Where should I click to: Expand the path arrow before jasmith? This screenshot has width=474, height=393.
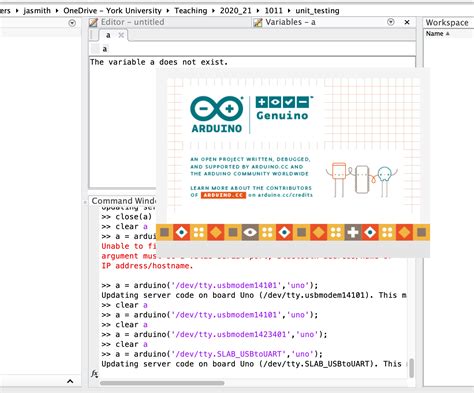tap(17, 11)
